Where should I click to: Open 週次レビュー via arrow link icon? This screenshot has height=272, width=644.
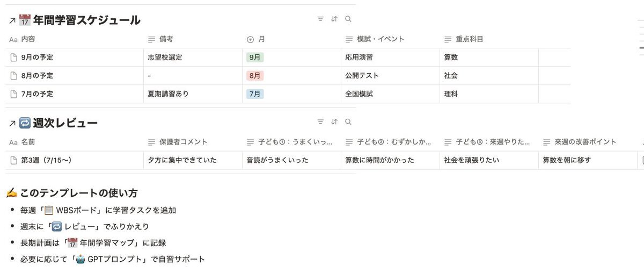tap(12, 124)
